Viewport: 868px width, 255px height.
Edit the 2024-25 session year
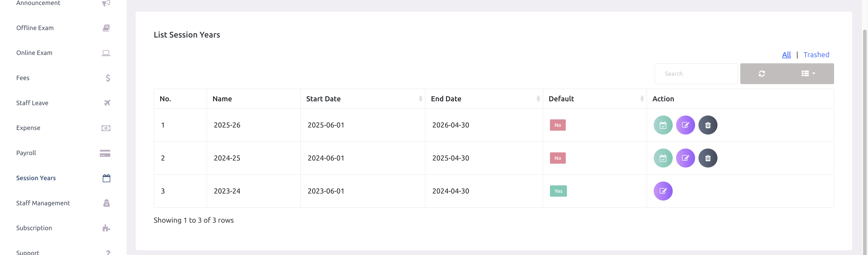[685, 158]
